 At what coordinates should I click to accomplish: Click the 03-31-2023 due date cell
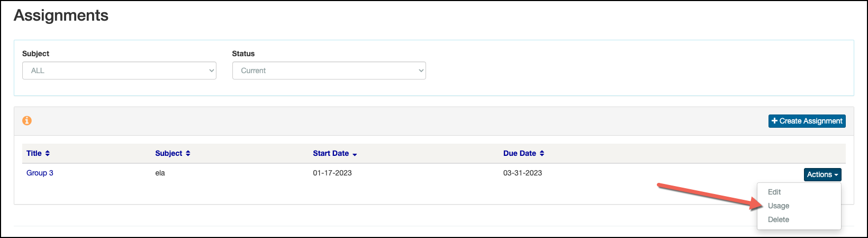pyautogui.click(x=522, y=173)
